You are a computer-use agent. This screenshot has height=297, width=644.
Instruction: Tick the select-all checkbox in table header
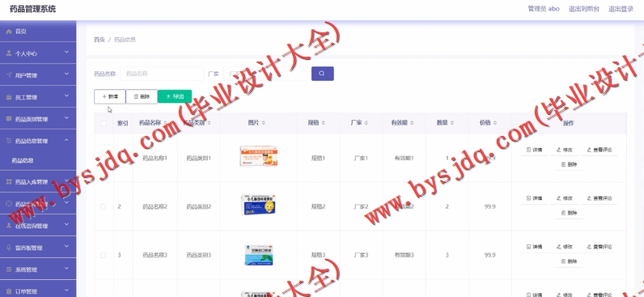coord(104,123)
